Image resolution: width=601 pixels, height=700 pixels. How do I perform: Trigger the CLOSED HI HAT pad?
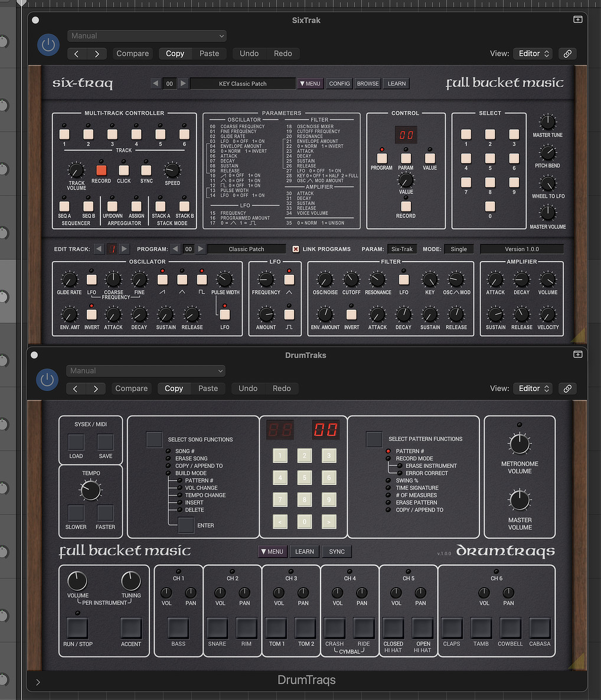[393, 628]
